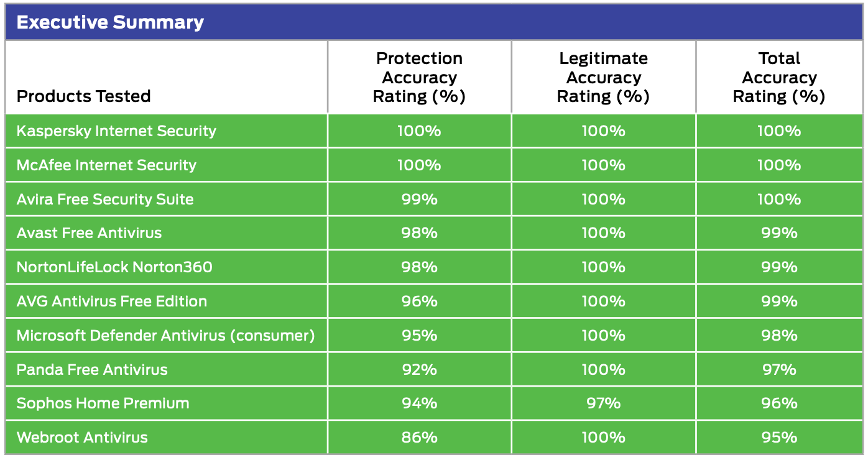Select Sophos's 97% legitimate accuracy cell
The height and width of the screenshot is (460, 868).
603,403
